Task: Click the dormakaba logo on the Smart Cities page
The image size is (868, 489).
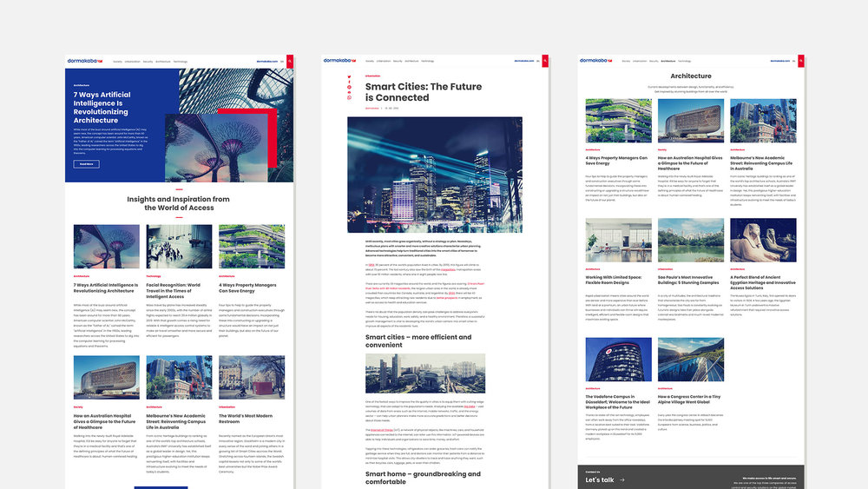Action: (339, 61)
